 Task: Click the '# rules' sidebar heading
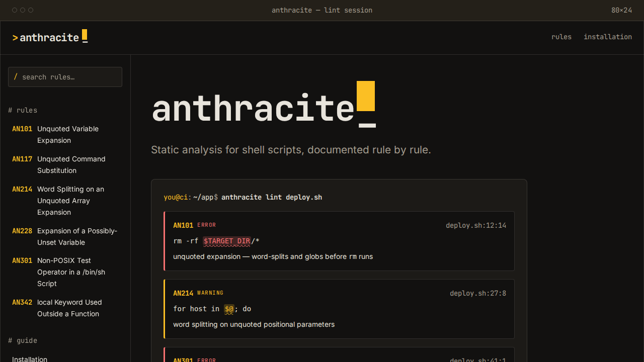coord(23,110)
